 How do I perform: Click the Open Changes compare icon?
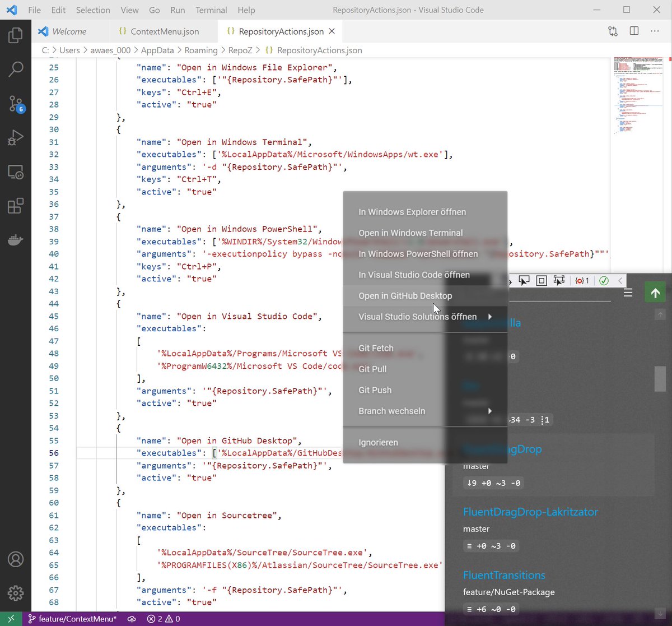click(x=613, y=31)
